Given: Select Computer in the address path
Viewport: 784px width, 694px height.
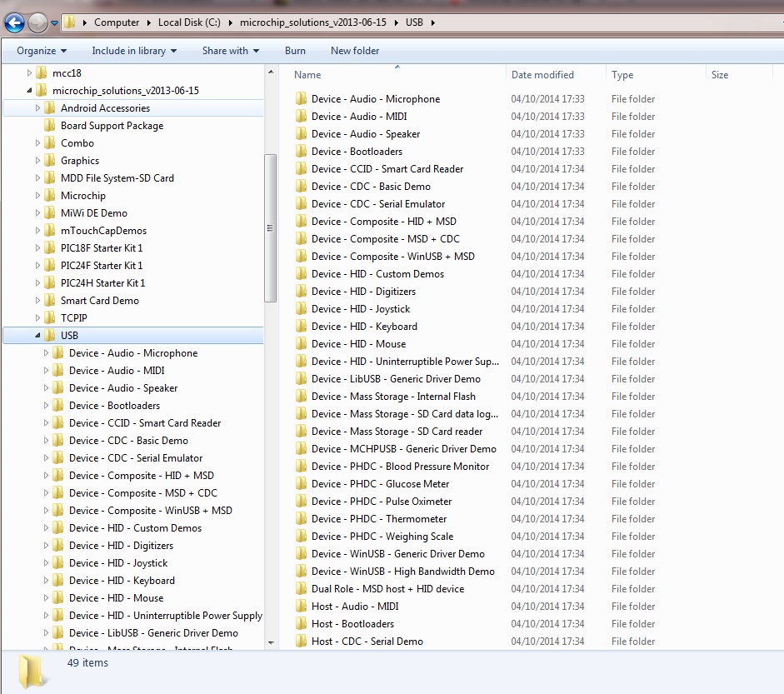Looking at the screenshot, I should [x=117, y=22].
